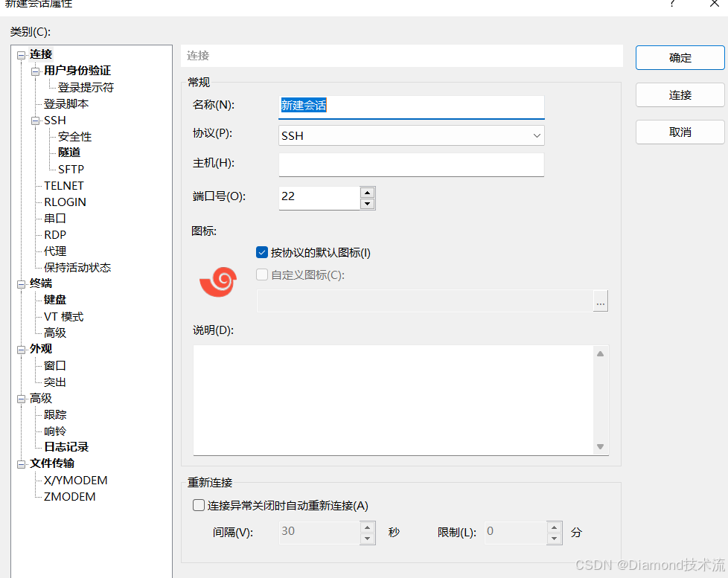
Task: Collapse the 文件传输 tree node
Action: [x=22, y=464]
